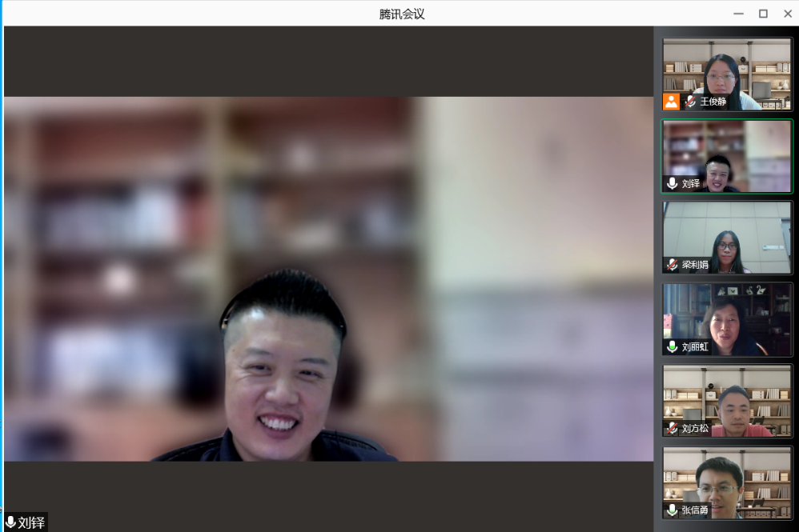Screen dimensions: 799x532
Task: Click the green microphone icon beside 张信勇
Action: (673, 510)
